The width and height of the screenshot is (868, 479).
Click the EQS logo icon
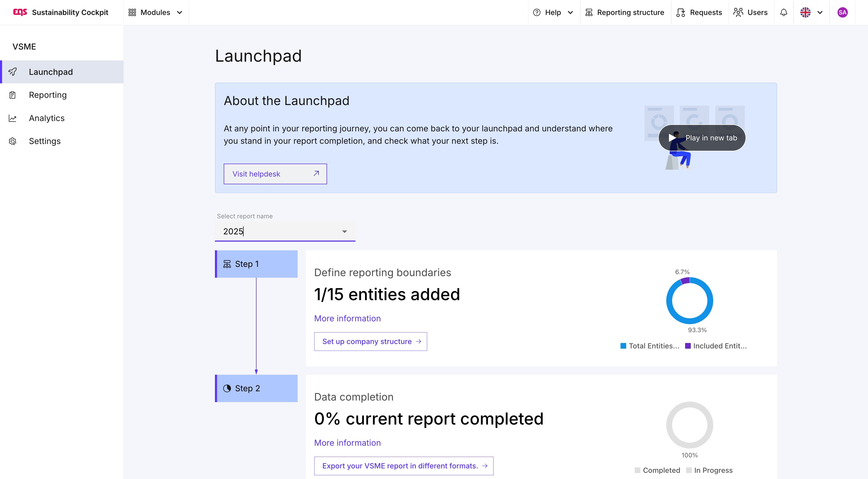click(20, 12)
